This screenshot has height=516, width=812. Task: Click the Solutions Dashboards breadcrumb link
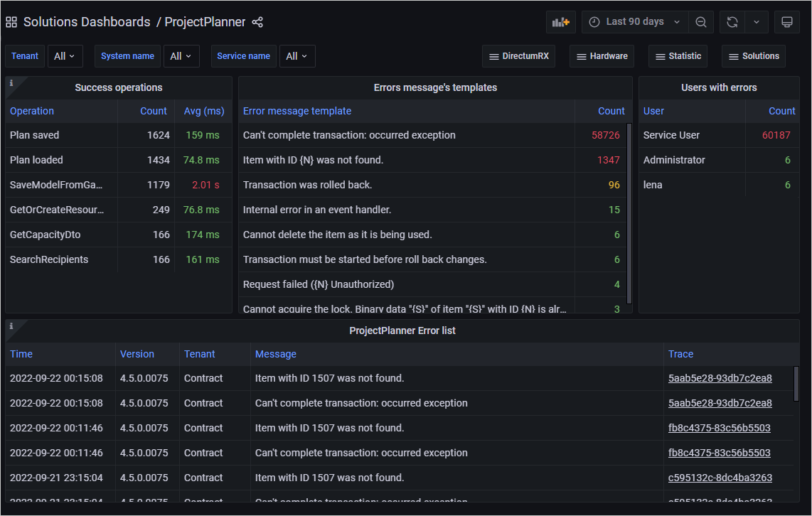pyautogui.click(x=87, y=22)
